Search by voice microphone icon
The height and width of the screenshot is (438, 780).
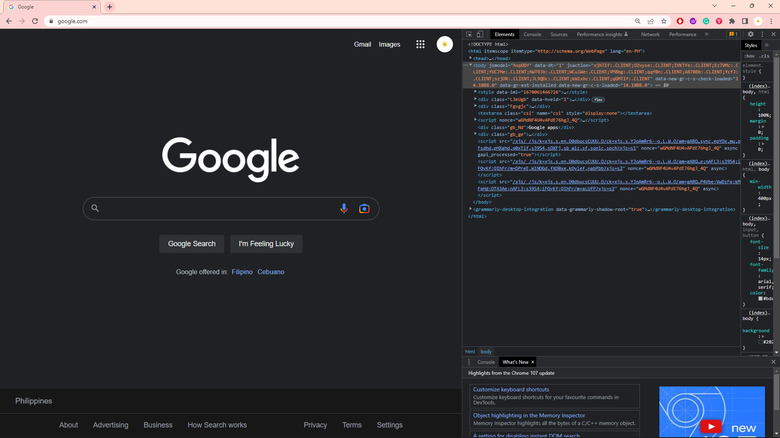(x=344, y=208)
